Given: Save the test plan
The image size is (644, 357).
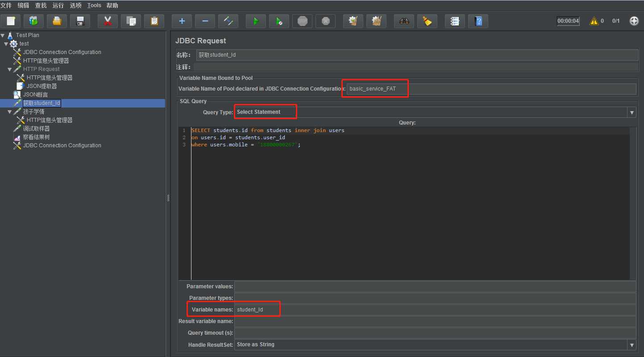Looking at the screenshot, I should point(80,21).
